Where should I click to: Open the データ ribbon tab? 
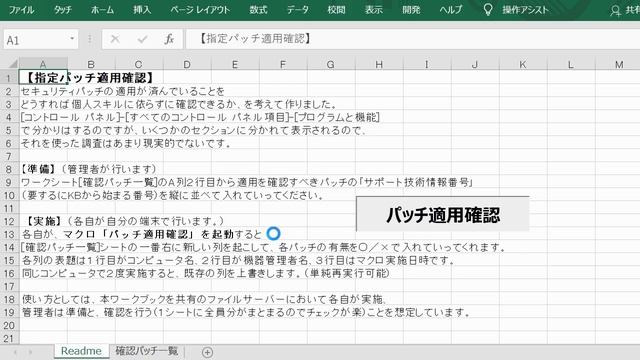(x=297, y=10)
